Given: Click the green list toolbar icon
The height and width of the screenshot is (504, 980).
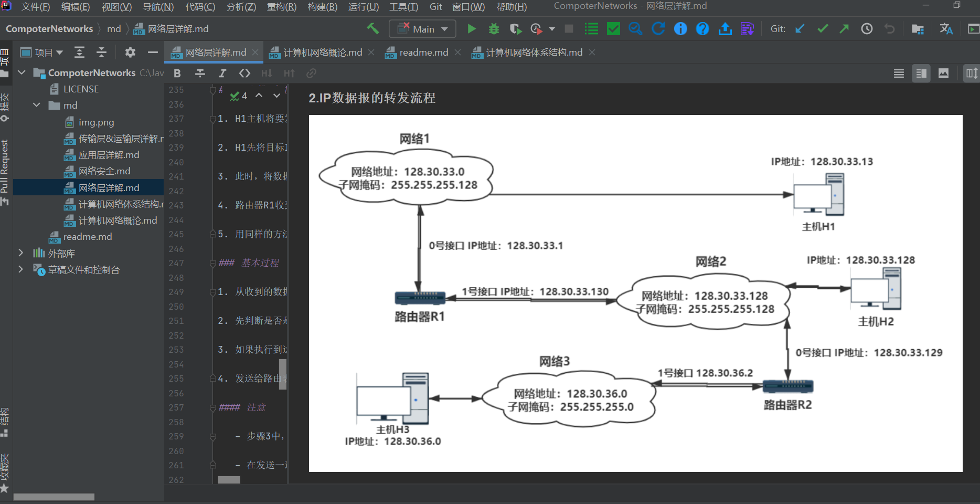Looking at the screenshot, I should [x=591, y=29].
